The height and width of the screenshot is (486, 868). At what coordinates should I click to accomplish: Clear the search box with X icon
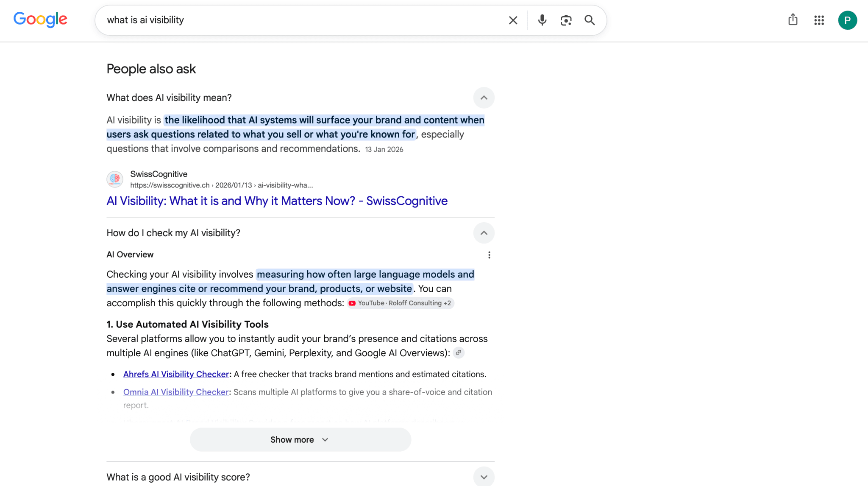click(513, 20)
